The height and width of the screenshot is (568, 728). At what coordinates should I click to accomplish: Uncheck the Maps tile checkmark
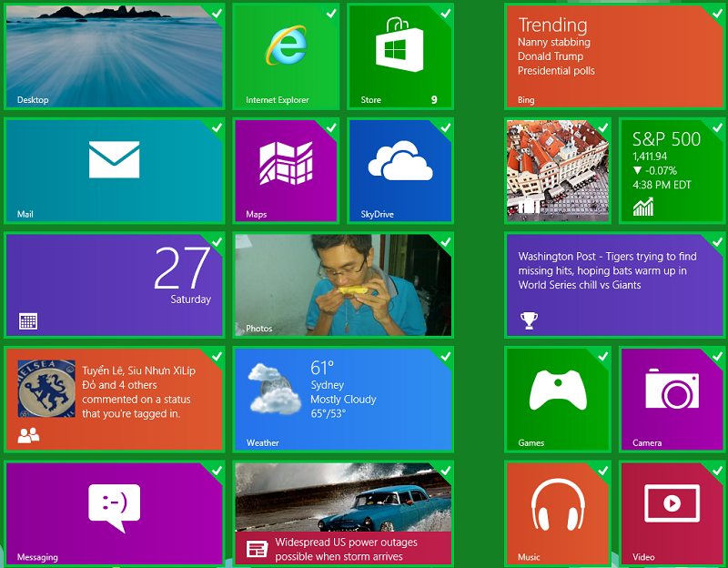[x=331, y=127]
